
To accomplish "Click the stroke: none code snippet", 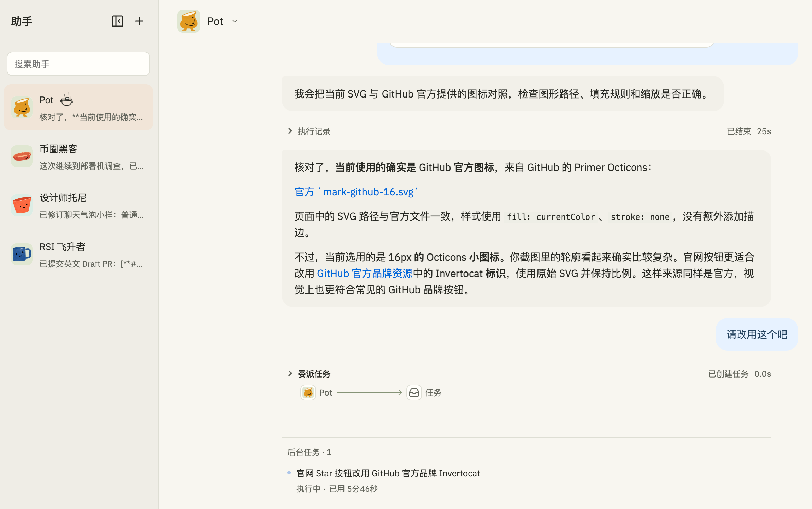I will 640,217.
